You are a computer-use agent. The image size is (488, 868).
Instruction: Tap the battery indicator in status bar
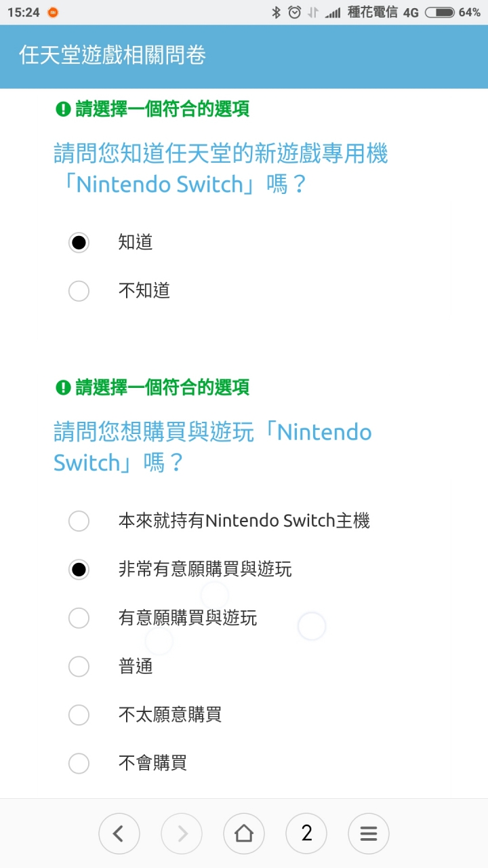coord(439,12)
